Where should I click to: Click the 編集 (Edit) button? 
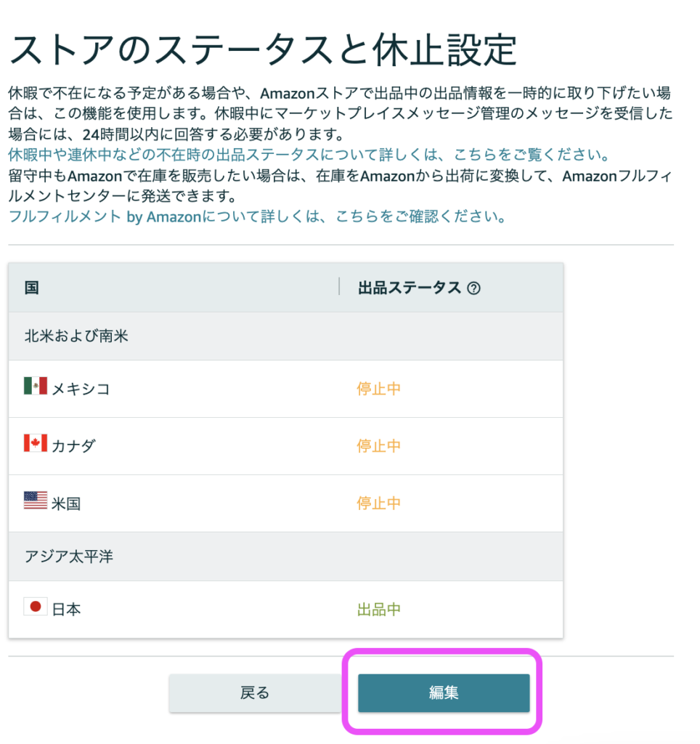(x=443, y=693)
